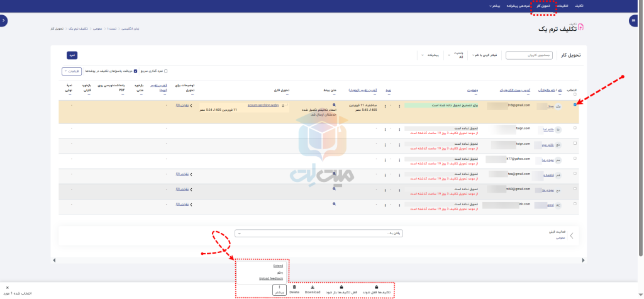Click the user search input field
Viewport: 644px width, 299px height.
pyautogui.click(x=525, y=55)
